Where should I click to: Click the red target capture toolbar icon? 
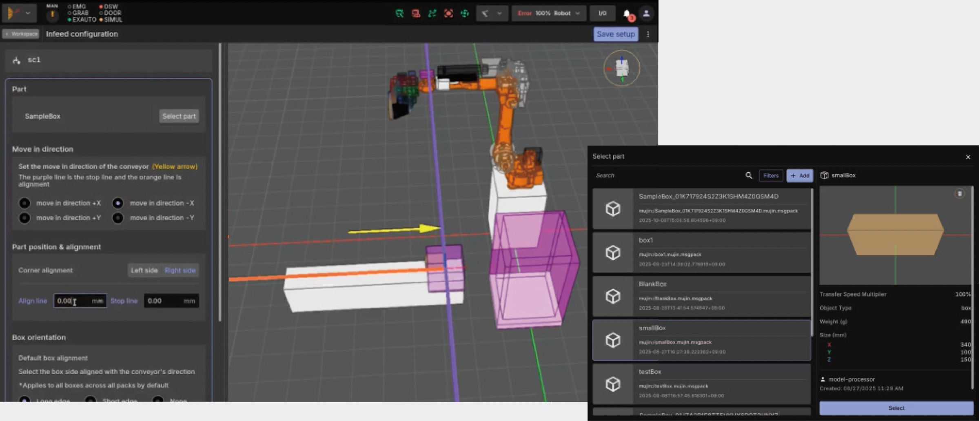click(448, 13)
